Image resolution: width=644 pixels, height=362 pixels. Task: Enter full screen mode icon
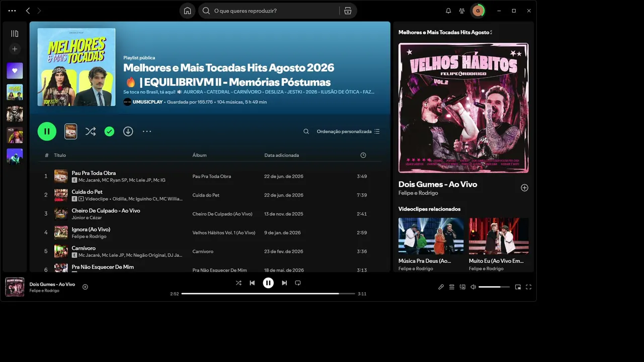point(528,287)
